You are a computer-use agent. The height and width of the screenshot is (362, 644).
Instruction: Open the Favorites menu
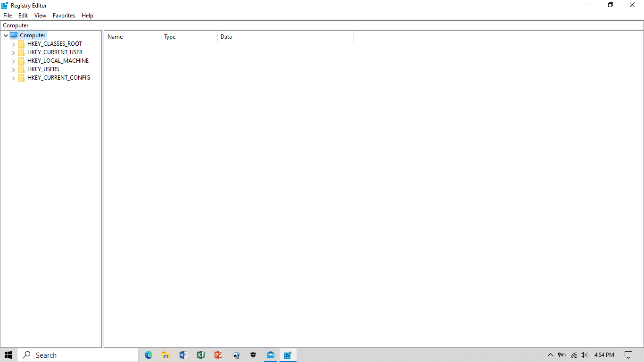(x=64, y=16)
